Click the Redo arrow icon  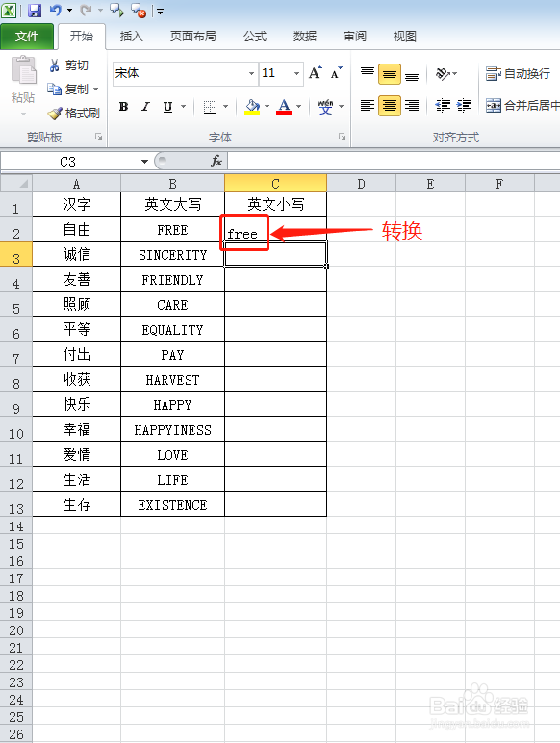(x=86, y=10)
